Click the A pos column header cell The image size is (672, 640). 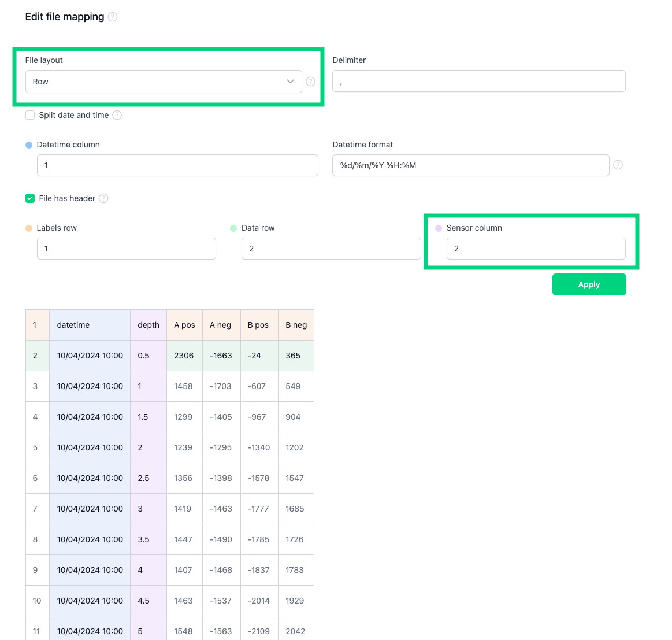point(184,325)
